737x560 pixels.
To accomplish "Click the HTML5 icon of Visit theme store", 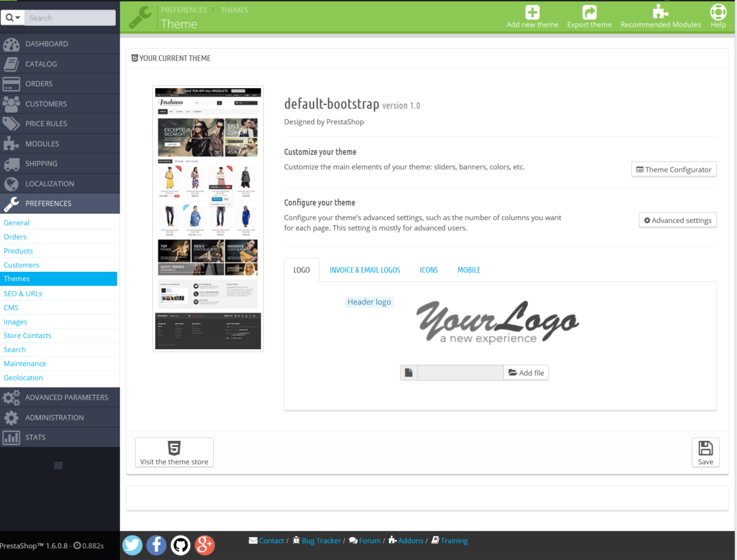I will click(x=174, y=448).
